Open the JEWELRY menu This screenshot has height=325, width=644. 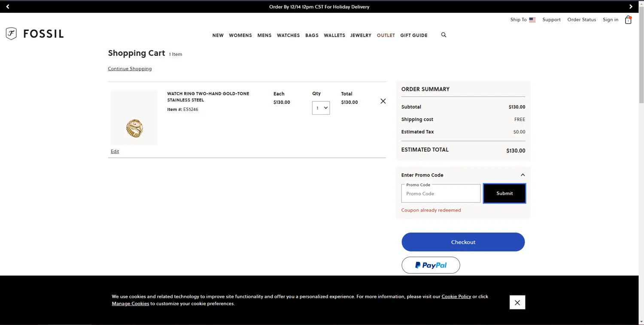point(361,35)
